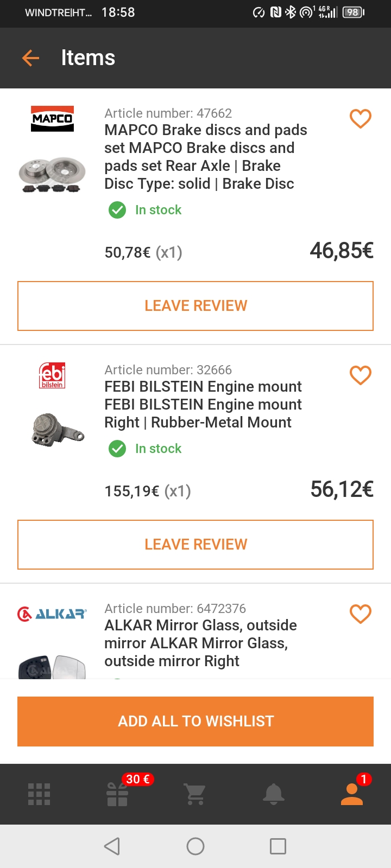
Task: Open the shopping cart
Action: [x=195, y=794]
